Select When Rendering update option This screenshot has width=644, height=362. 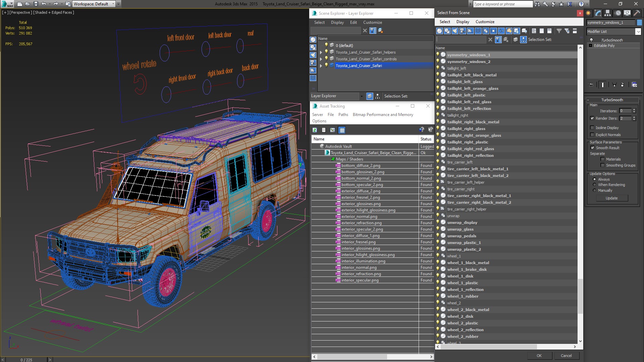click(x=594, y=185)
